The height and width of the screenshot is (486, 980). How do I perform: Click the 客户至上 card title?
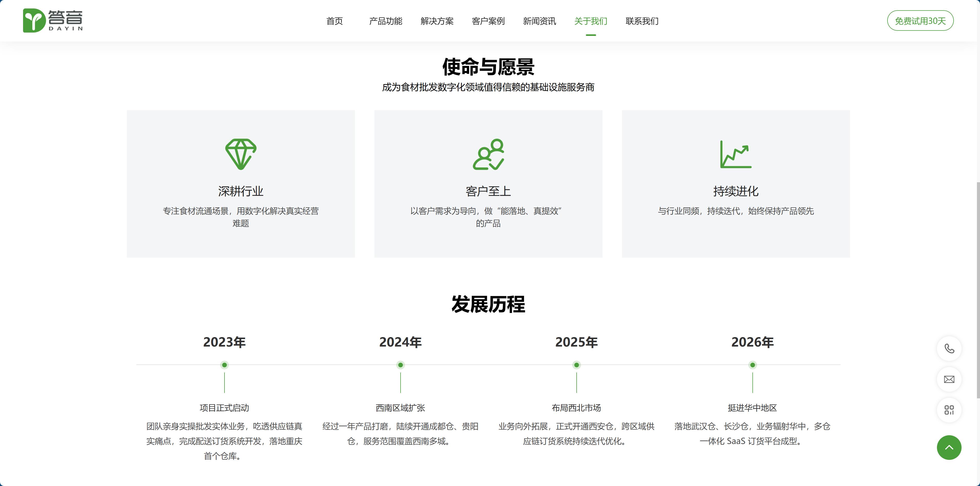coord(488,191)
